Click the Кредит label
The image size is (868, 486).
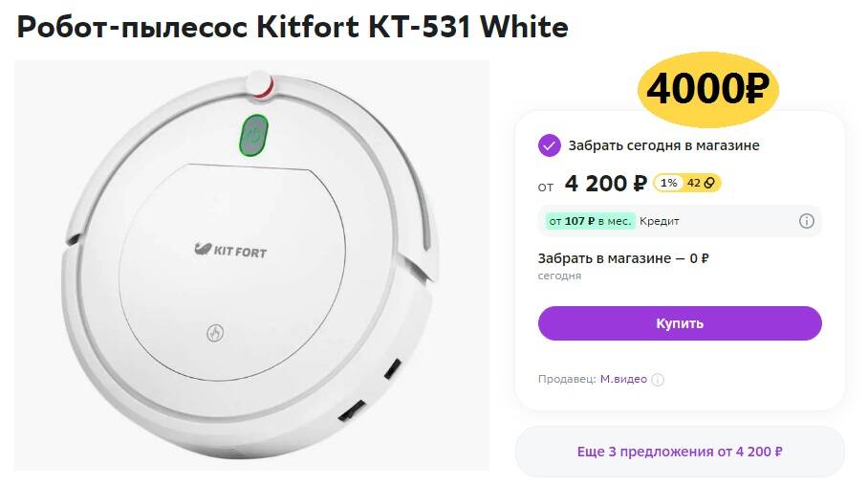pyautogui.click(x=660, y=221)
